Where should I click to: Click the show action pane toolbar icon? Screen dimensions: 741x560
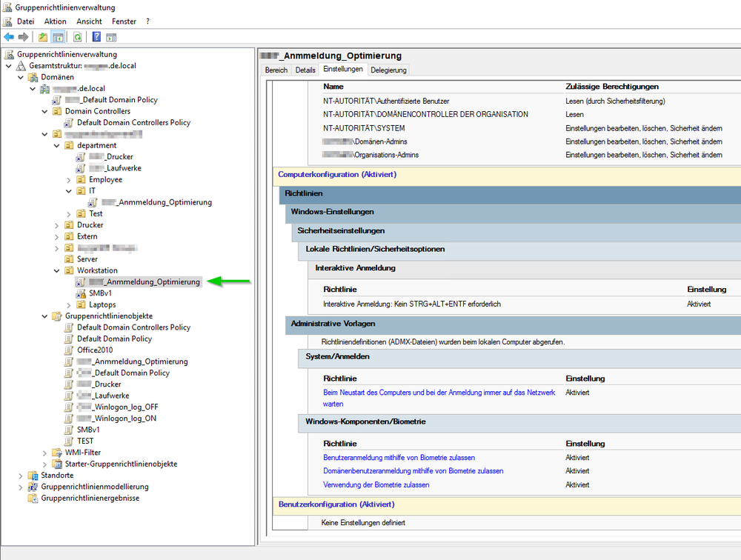(112, 36)
